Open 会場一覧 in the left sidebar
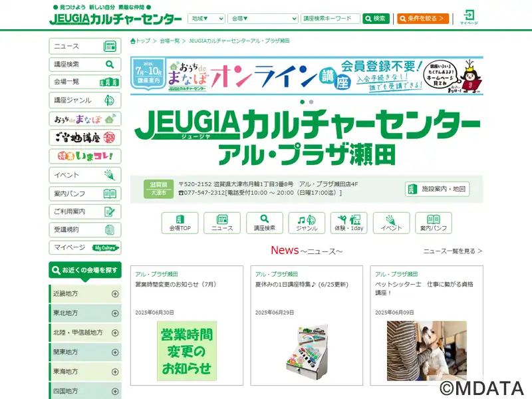532x399 pixels. coord(85,82)
